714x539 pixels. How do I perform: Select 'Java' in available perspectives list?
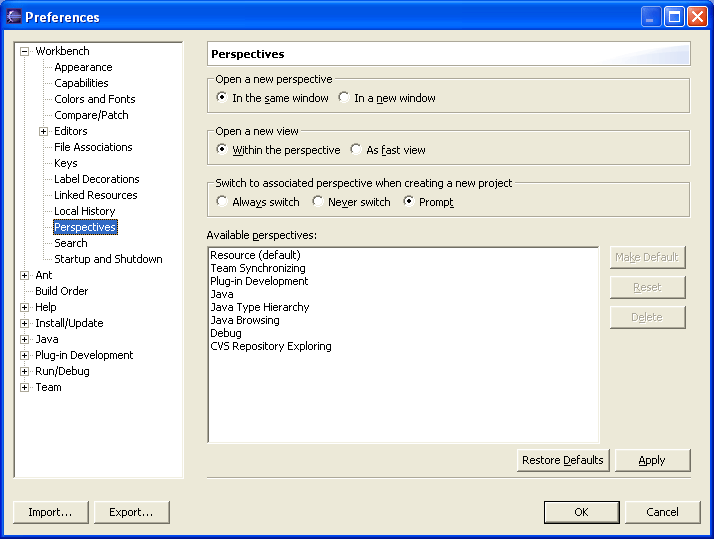click(x=222, y=294)
